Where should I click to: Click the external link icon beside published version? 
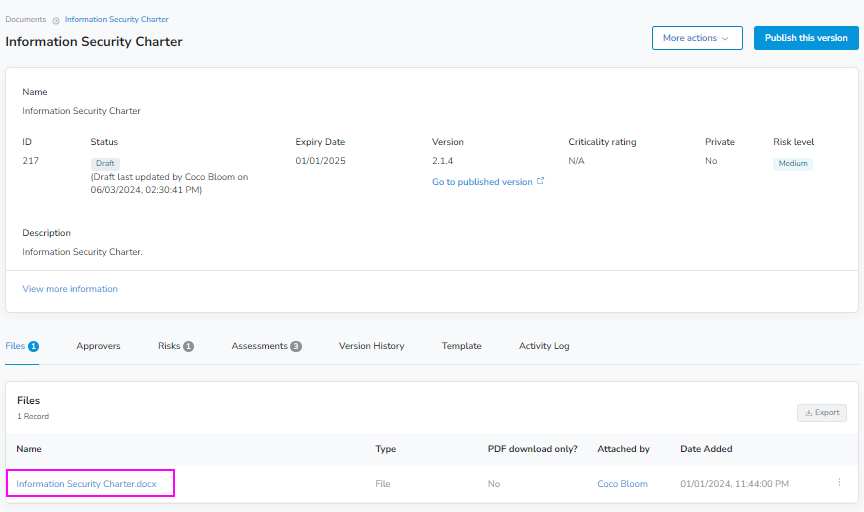point(541,181)
